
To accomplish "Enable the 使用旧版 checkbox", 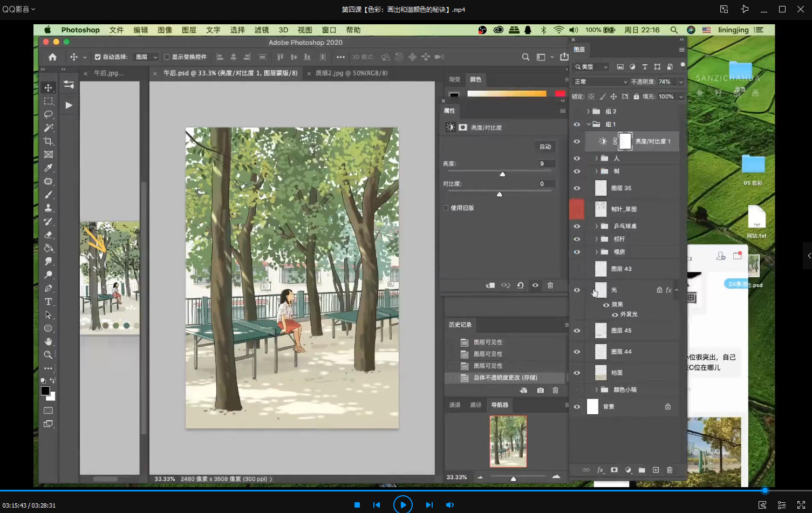I will coord(446,208).
